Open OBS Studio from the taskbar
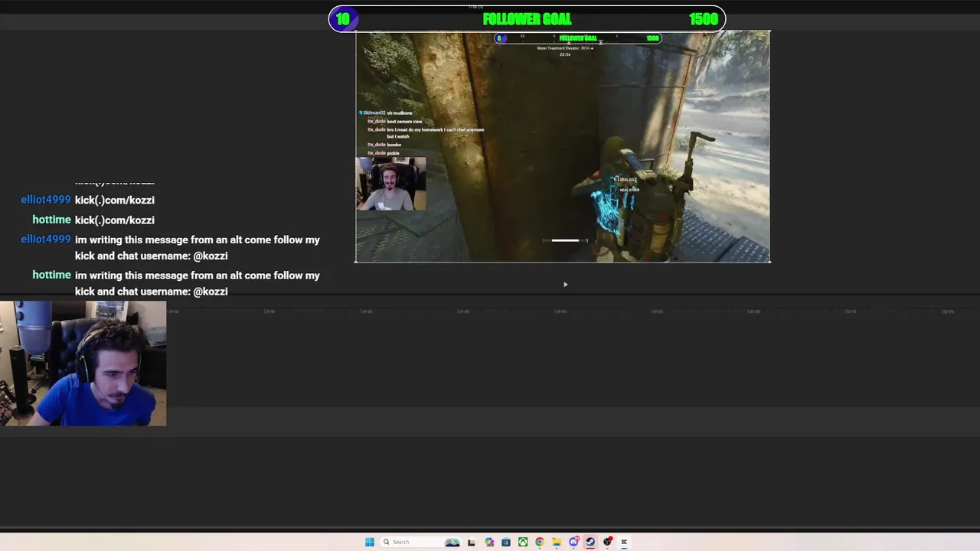The width and height of the screenshot is (980, 551). (608, 542)
